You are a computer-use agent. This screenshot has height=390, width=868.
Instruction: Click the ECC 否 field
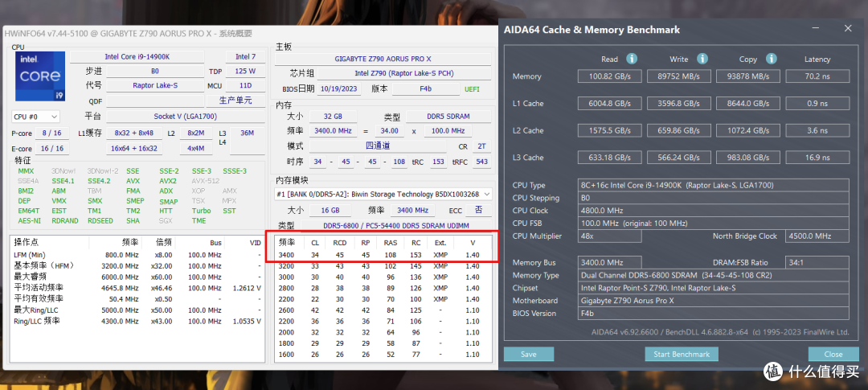479,211
